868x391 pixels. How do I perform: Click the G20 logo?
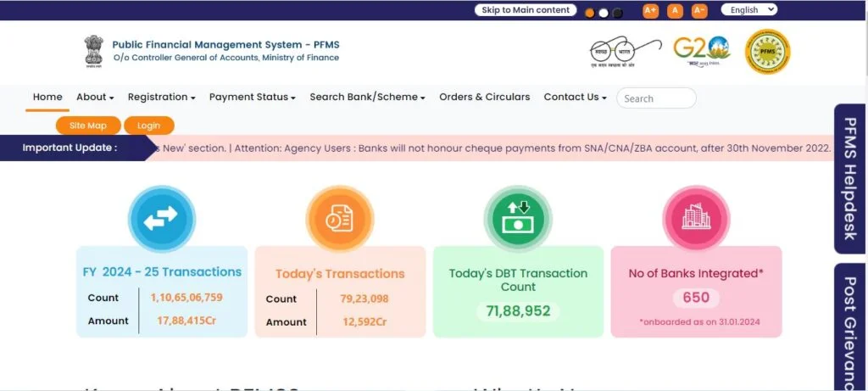[701, 50]
